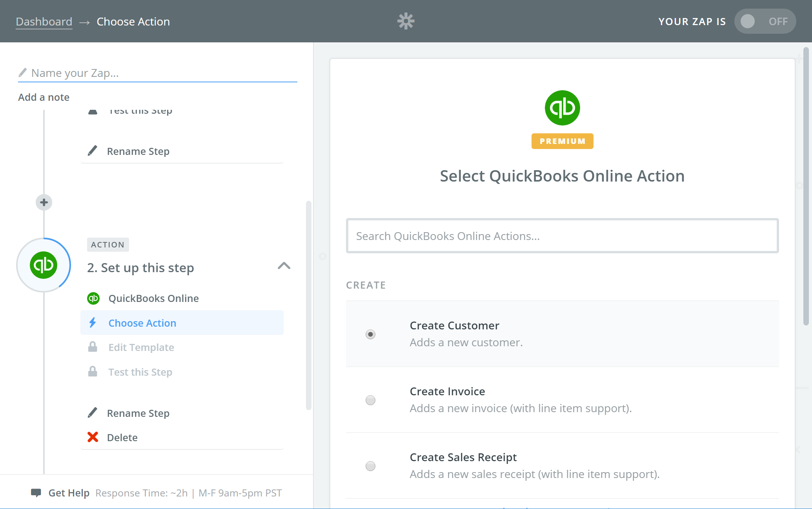Image resolution: width=812 pixels, height=509 pixels.
Task: Click Rename Step under the action step
Action: coord(138,413)
